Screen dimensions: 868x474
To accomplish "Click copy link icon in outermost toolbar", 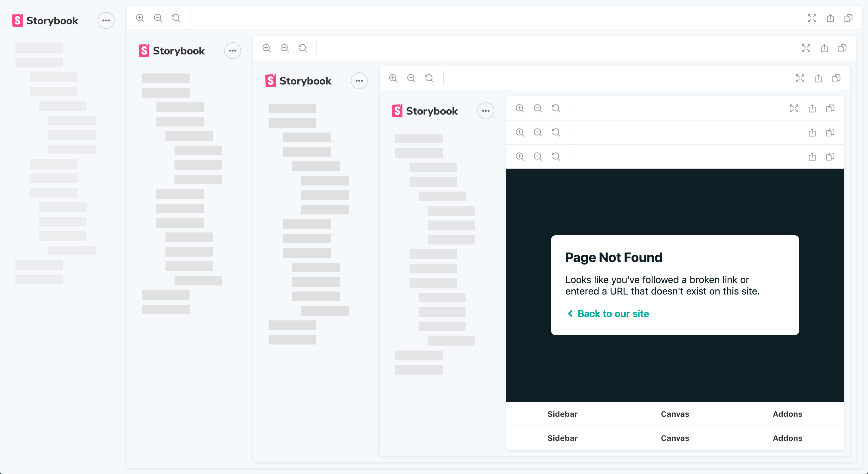I will [x=848, y=18].
